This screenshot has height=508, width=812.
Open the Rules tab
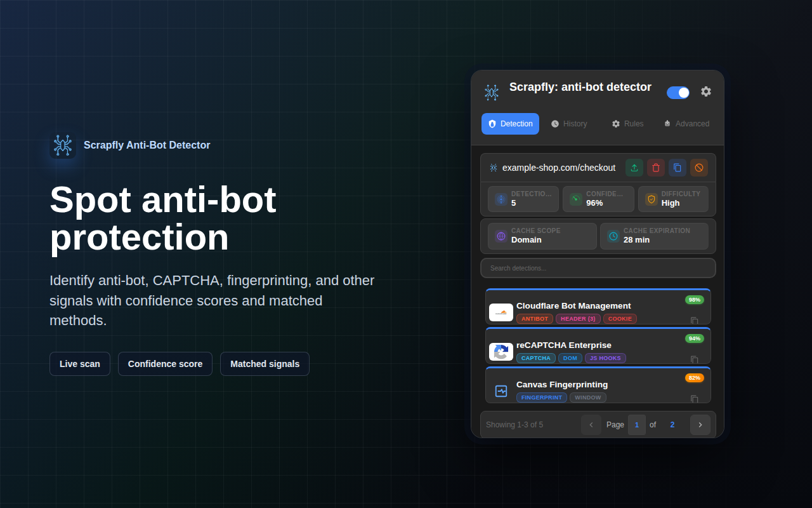(x=627, y=124)
